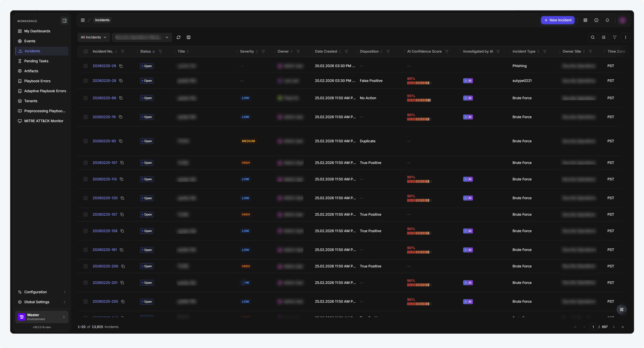Select checkbox for incident 20260225-113
Image resolution: width=644 pixels, height=348 pixels.
click(86, 179)
